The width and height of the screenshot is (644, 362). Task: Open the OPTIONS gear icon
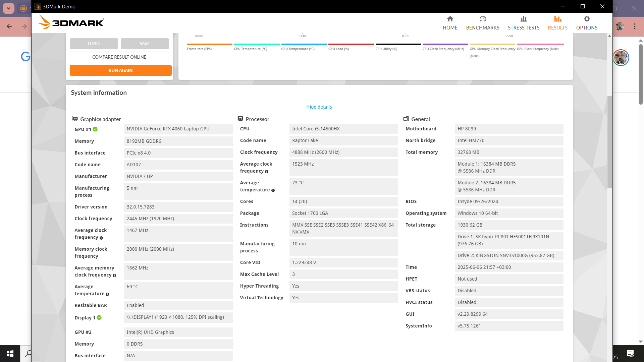[x=586, y=19]
